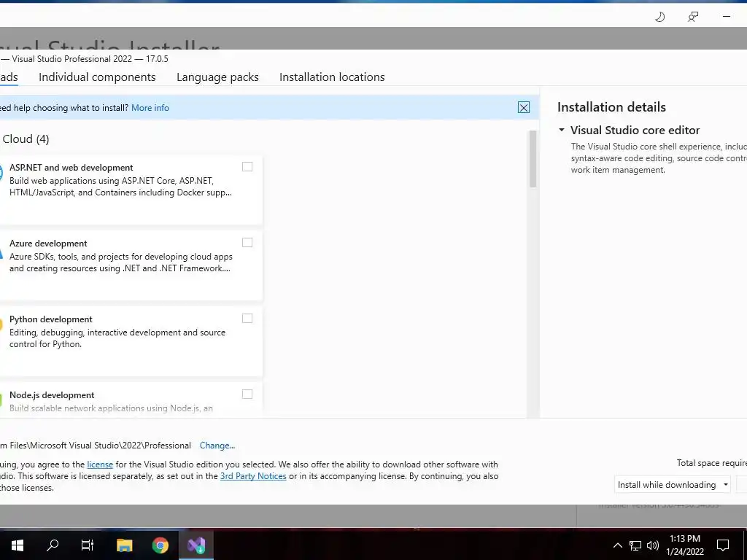The image size is (747, 560).
Task: Open network status tray icon
Action: pyautogui.click(x=635, y=545)
